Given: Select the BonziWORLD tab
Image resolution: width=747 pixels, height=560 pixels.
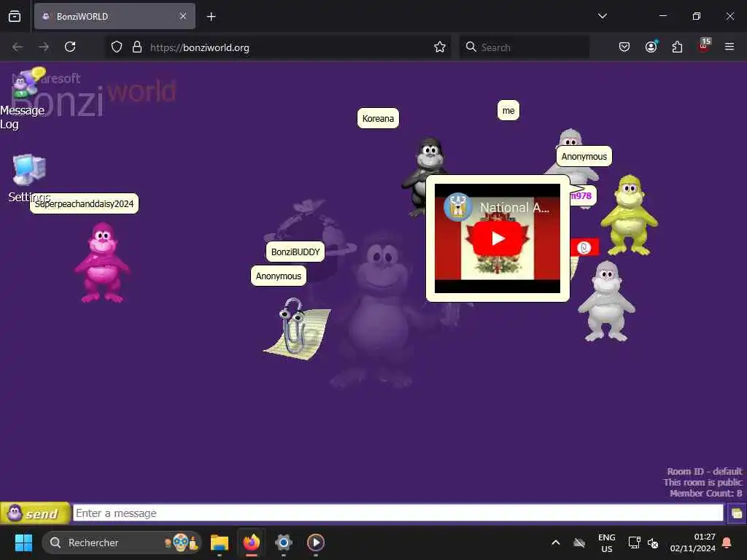Looking at the screenshot, I should pyautogui.click(x=115, y=16).
